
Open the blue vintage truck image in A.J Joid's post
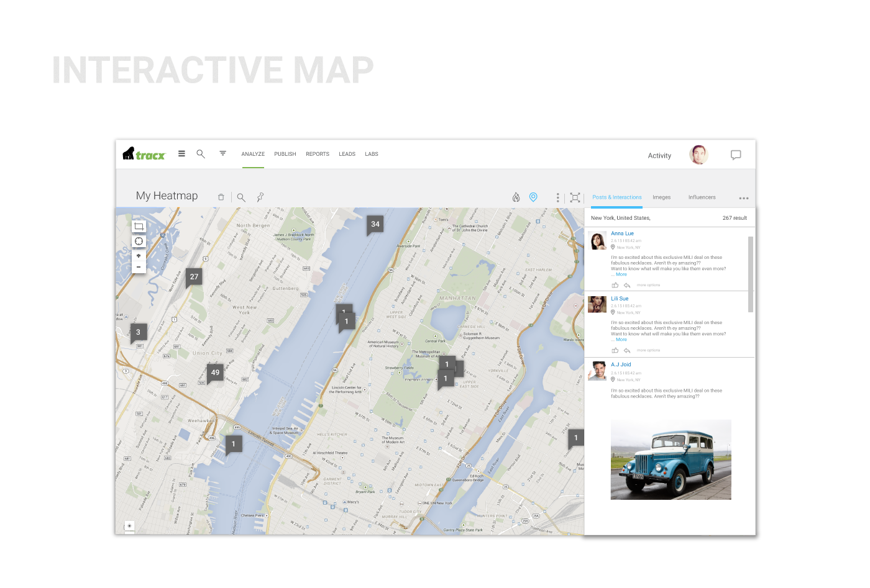(x=671, y=459)
